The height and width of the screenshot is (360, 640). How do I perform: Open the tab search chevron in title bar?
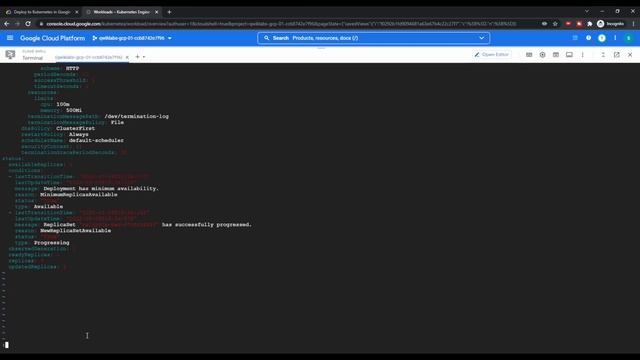(587, 11)
